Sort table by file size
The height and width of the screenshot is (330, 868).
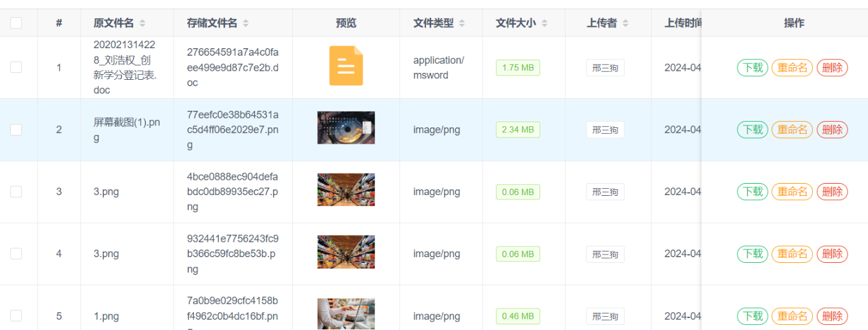(x=544, y=23)
